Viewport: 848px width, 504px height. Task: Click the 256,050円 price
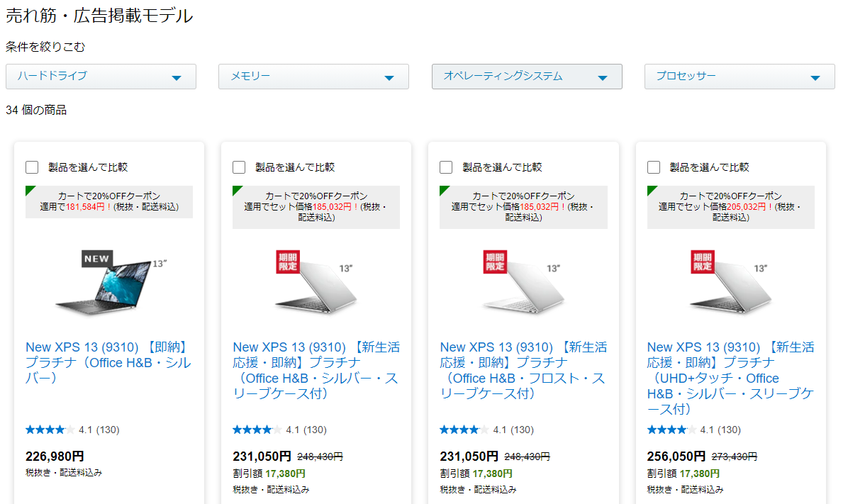676,457
